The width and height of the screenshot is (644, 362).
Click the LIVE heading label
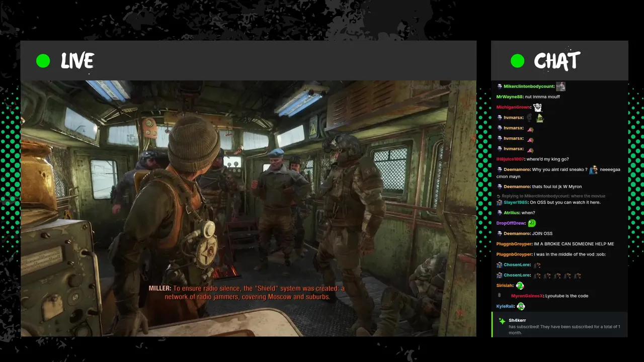pos(77,61)
